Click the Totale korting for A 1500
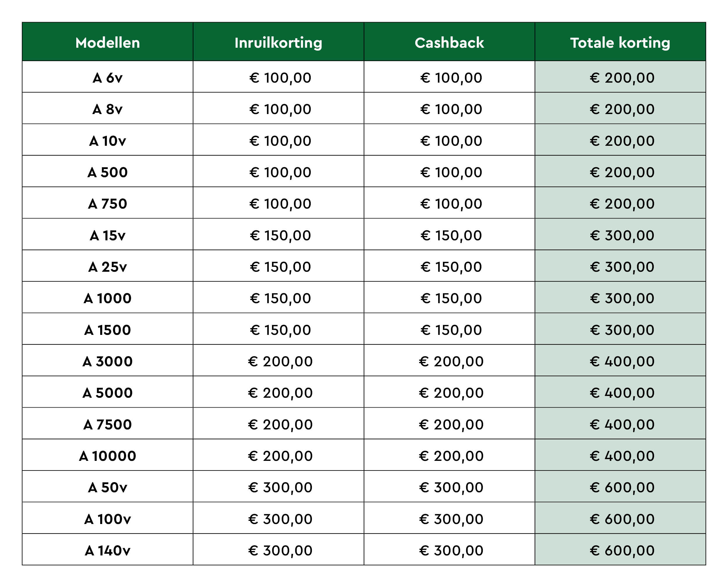Screen dimensions: 728x588 point(622,330)
